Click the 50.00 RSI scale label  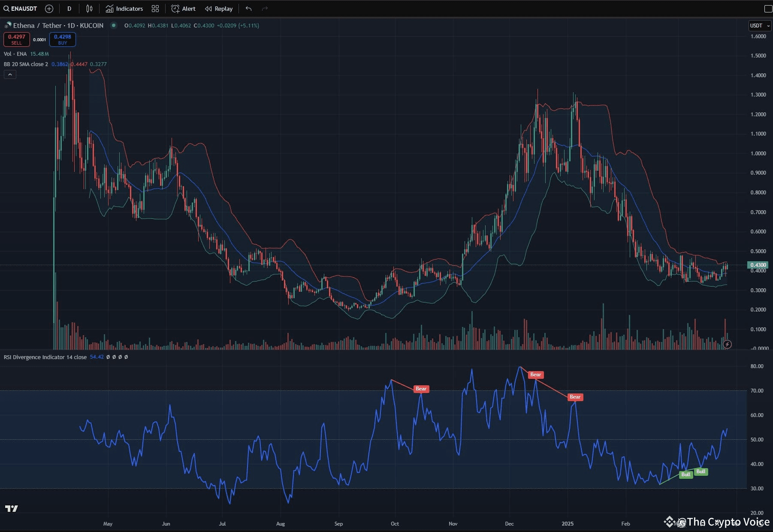click(x=757, y=440)
